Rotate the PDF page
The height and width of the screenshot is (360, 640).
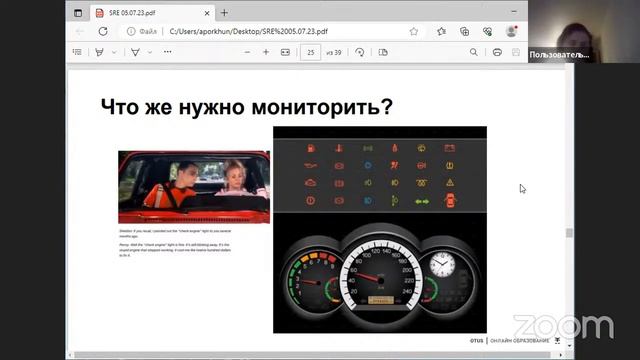pos(360,52)
